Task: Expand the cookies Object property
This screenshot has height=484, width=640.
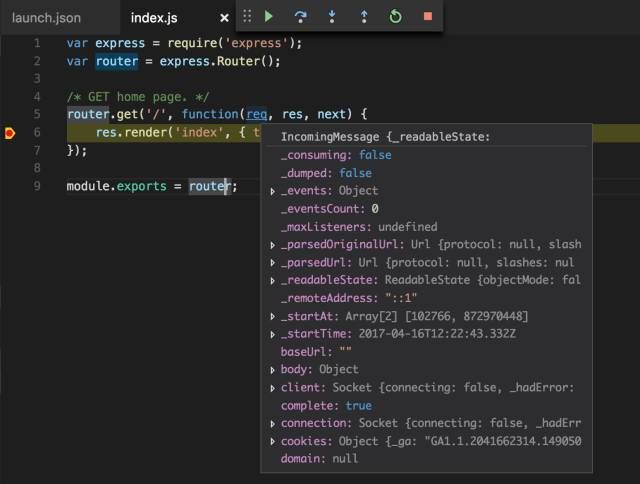Action: (273, 441)
